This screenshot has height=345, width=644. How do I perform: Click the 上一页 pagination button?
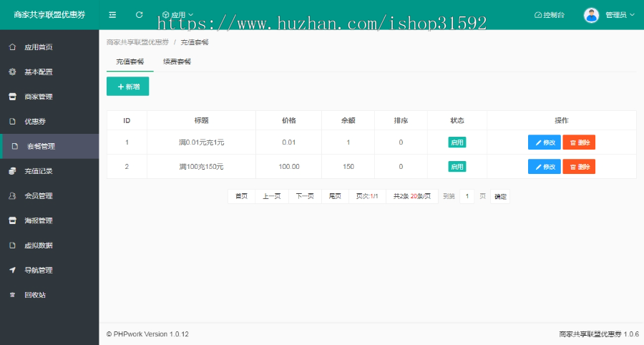click(x=272, y=196)
